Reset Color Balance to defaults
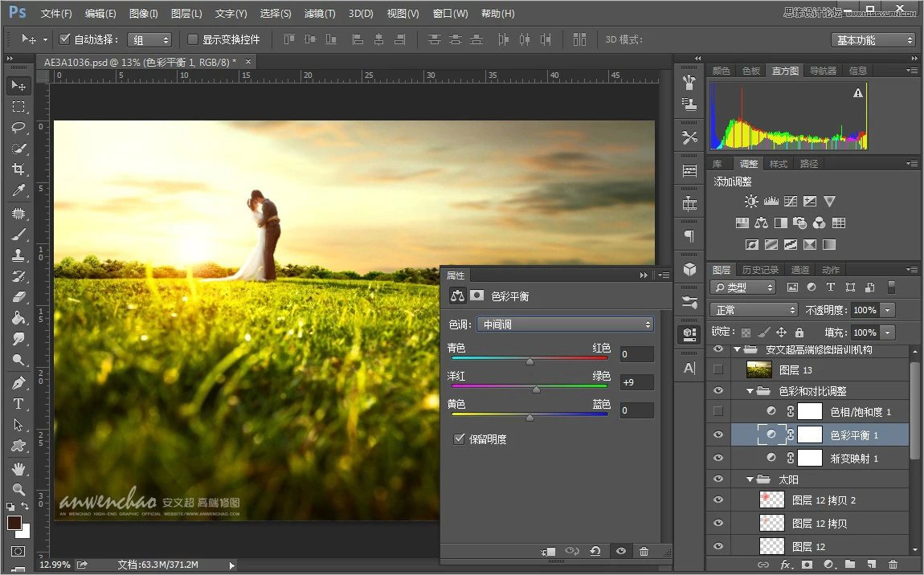 pos(595,552)
